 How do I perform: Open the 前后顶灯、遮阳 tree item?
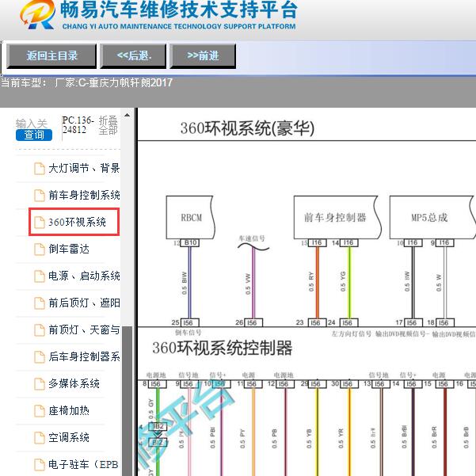[84, 303]
